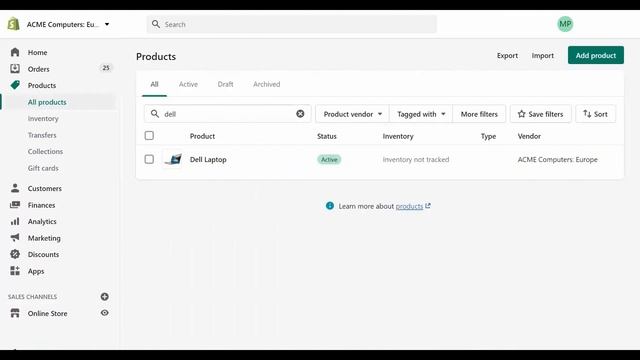Screen dimensions: 640x360
Task: Click the Products tag icon
Action: tap(15, 85)
